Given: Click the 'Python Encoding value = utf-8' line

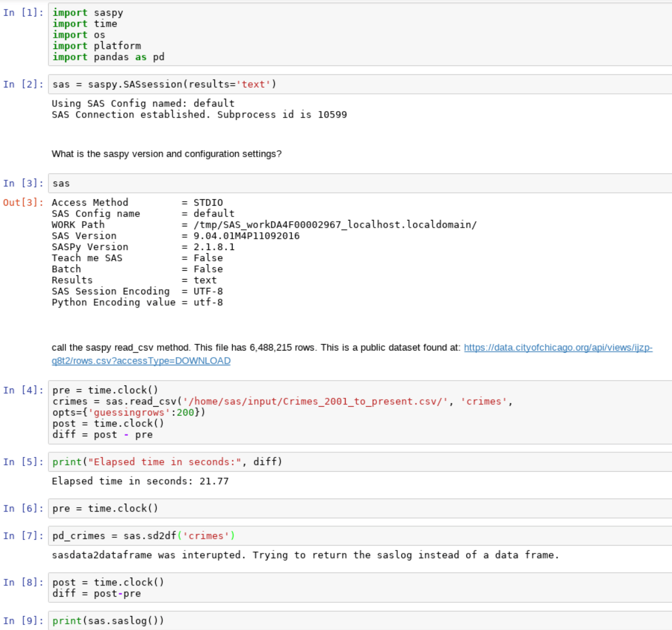Looking at the screenshot, I should coord(137,302).
